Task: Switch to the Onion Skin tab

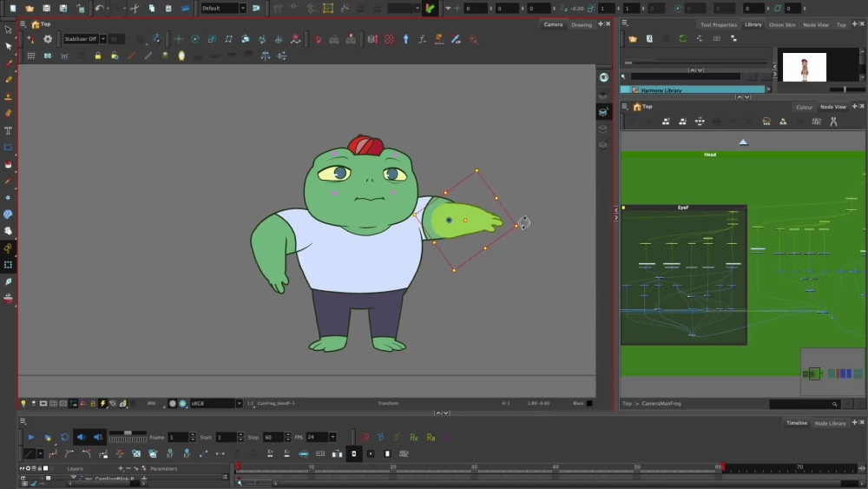Action: (782, 25)
